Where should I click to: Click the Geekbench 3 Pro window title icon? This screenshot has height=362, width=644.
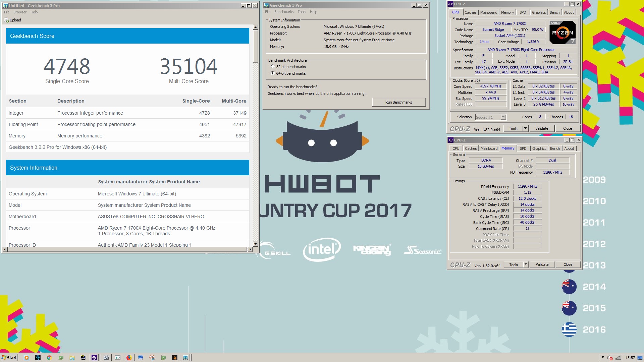[x=266, y=5]
